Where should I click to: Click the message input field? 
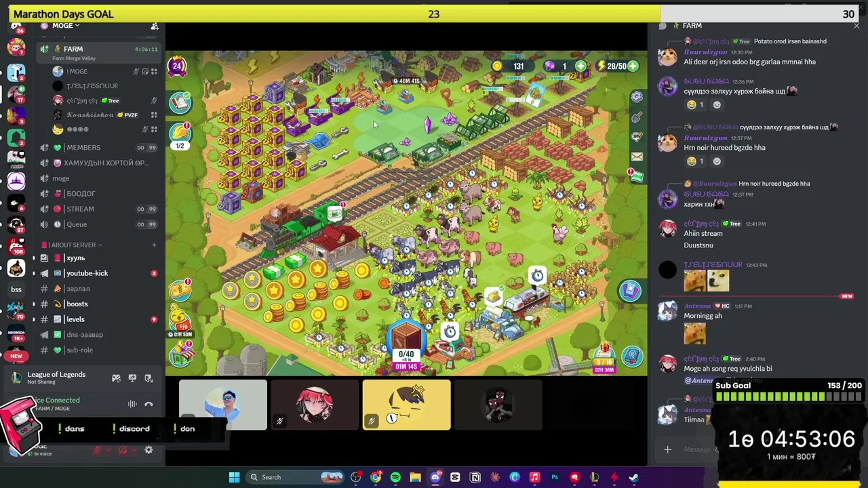696,449
